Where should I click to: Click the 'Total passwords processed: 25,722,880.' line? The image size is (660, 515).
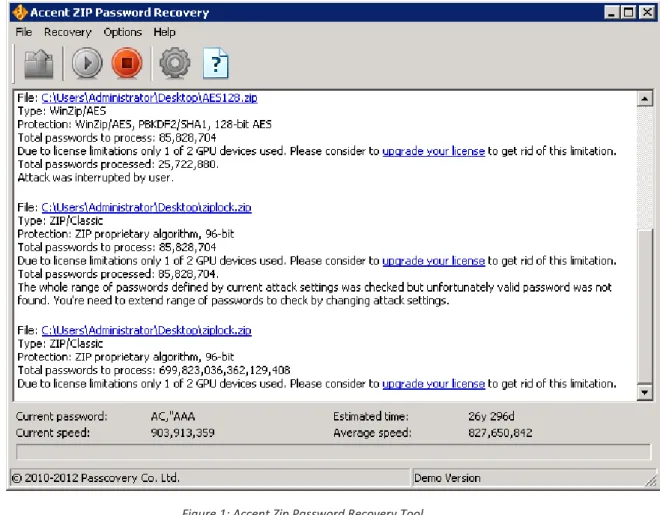(118, 165)
